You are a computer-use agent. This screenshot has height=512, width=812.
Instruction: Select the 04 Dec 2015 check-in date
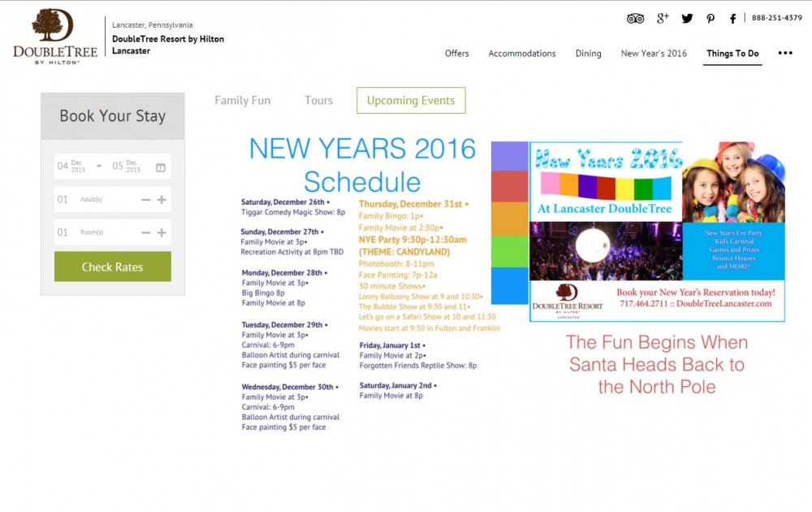click(x=71, y=167)
